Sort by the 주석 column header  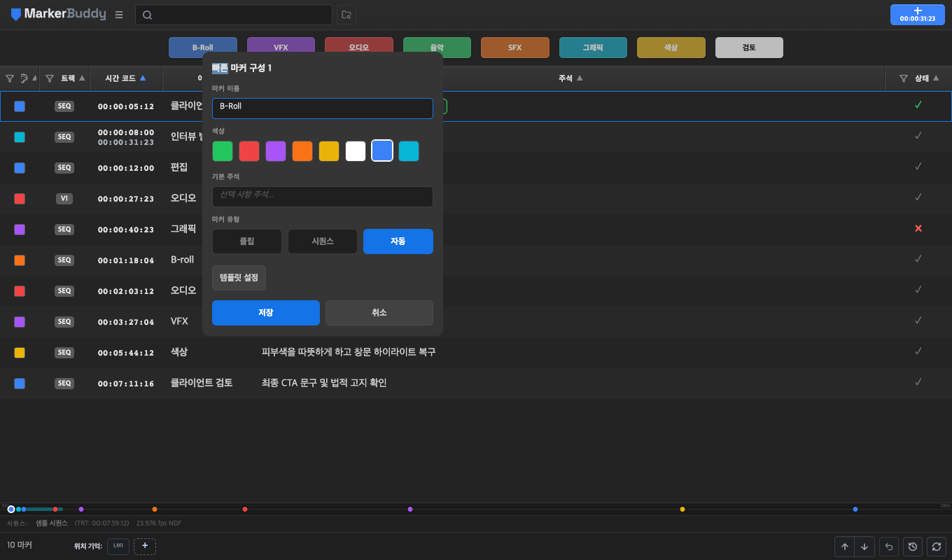coord(570,78)
